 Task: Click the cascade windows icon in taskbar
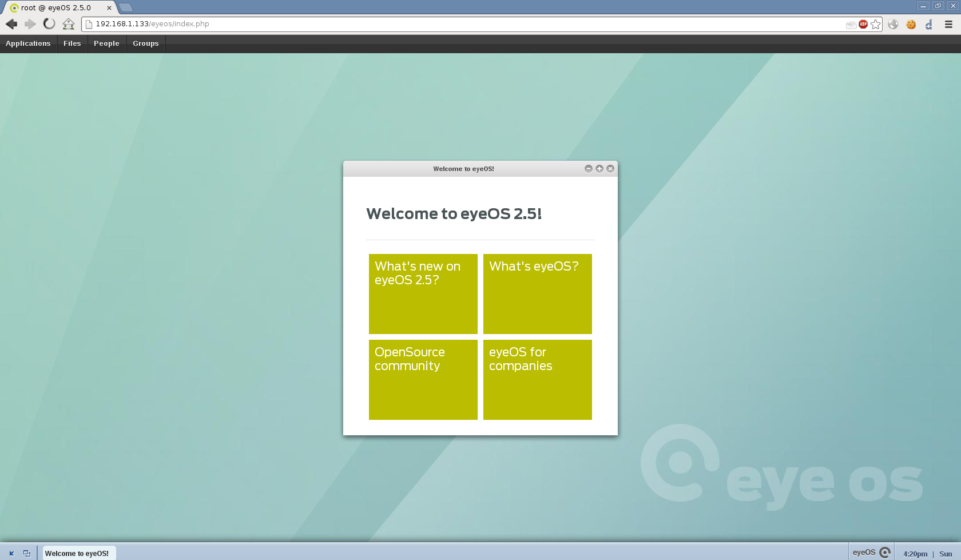27,553
